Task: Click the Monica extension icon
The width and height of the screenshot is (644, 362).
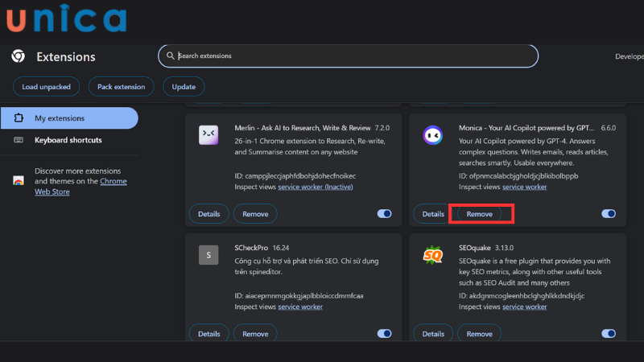Action: [x=433, y=136]
